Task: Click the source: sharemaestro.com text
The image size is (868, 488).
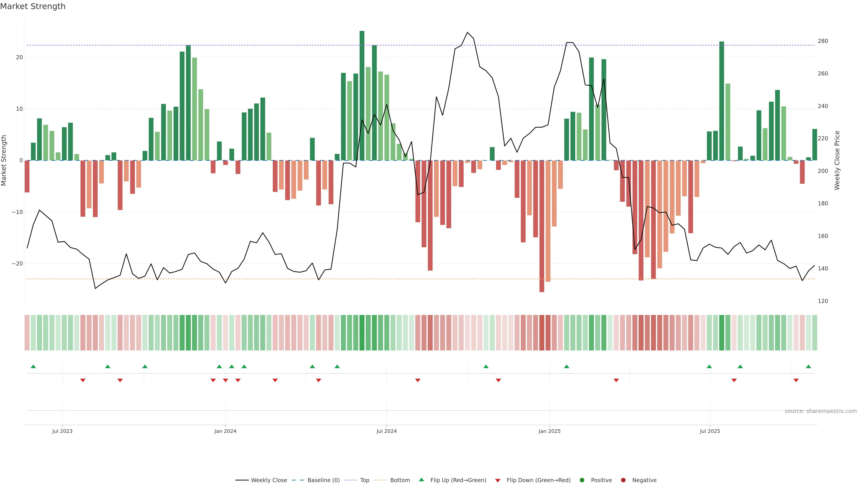Action: [x=821, y=411]
